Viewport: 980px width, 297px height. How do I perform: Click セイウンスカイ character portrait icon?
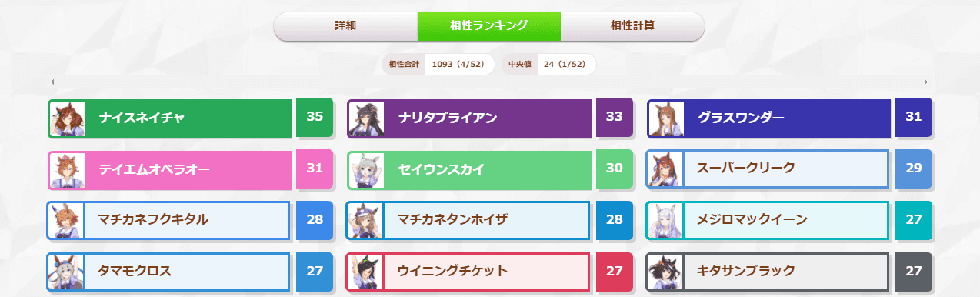[x=366, y=169]
